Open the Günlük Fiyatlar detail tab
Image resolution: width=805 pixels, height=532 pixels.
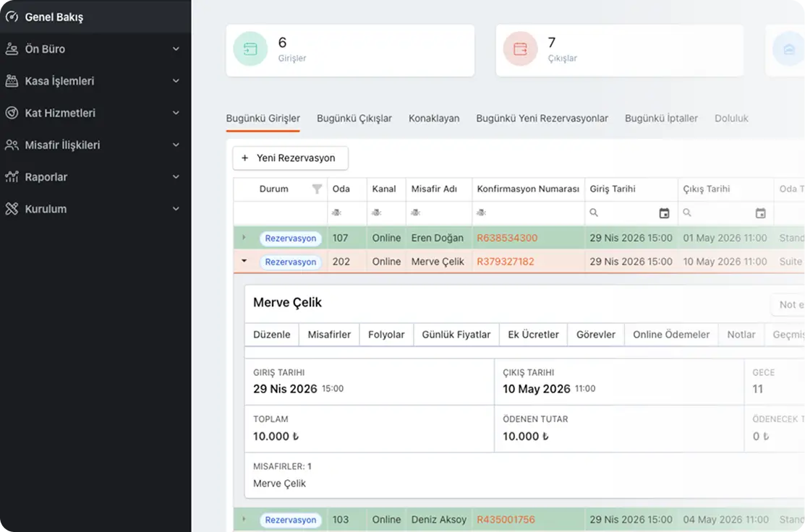point(456,335)
